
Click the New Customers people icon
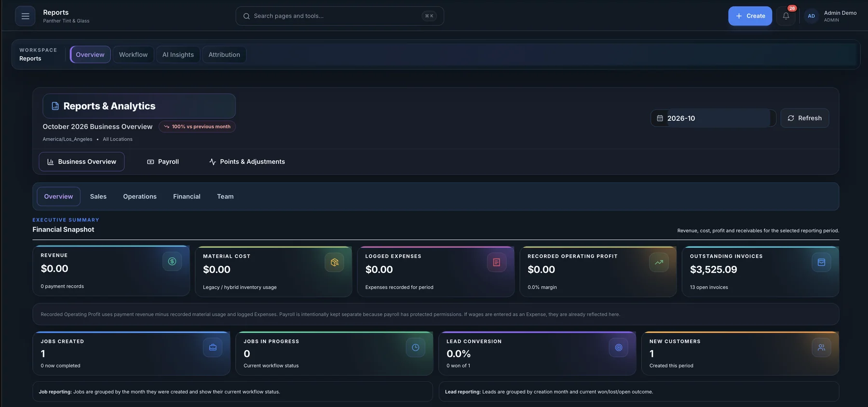(x=822, y=347)
